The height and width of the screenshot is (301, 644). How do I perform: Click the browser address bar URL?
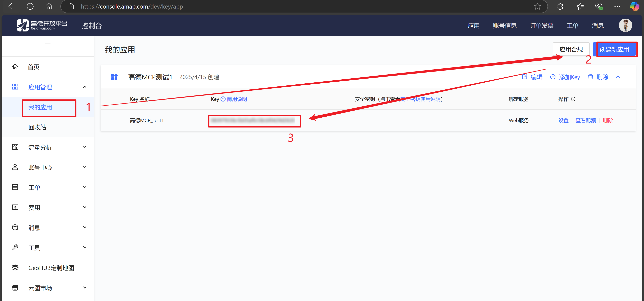click(x=132, y=7)
